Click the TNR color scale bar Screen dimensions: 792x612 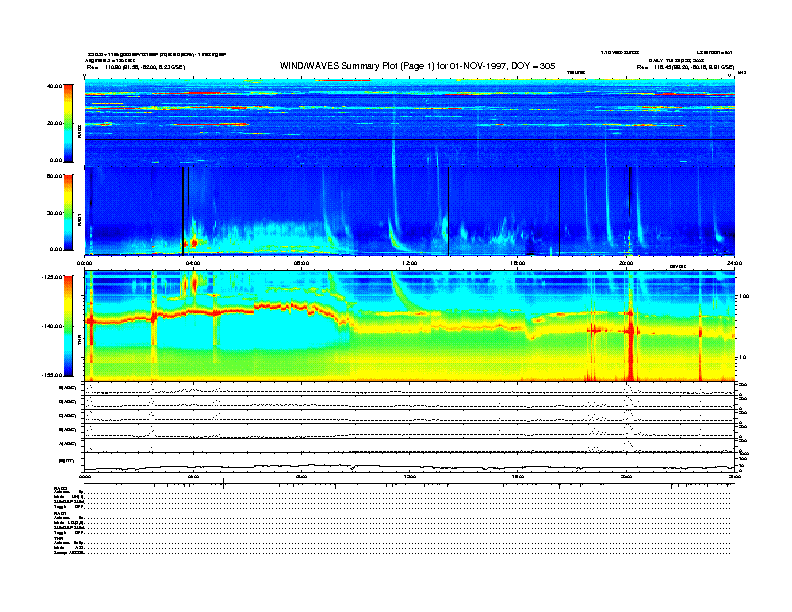click(x=68, y=326)
